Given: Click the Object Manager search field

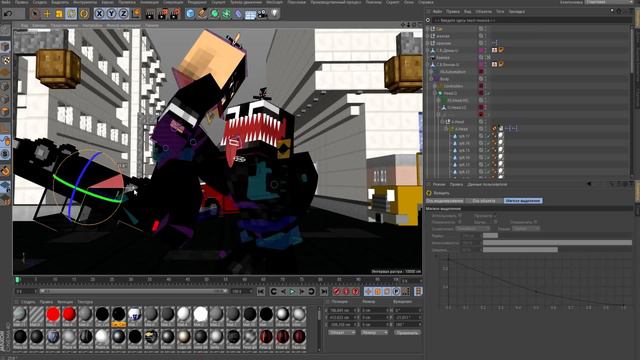Looking at the screenshot, I should 531,20.
